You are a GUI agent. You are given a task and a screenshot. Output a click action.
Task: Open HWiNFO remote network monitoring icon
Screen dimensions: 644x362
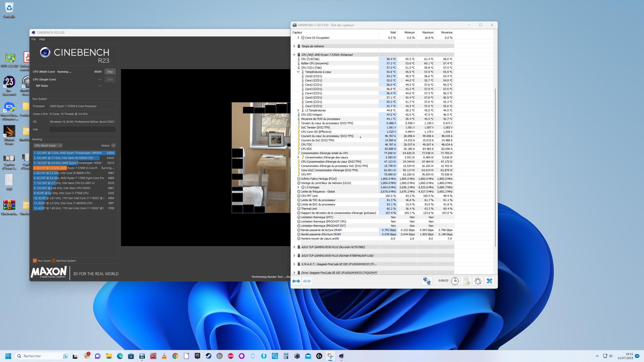[x=427, y=281]
